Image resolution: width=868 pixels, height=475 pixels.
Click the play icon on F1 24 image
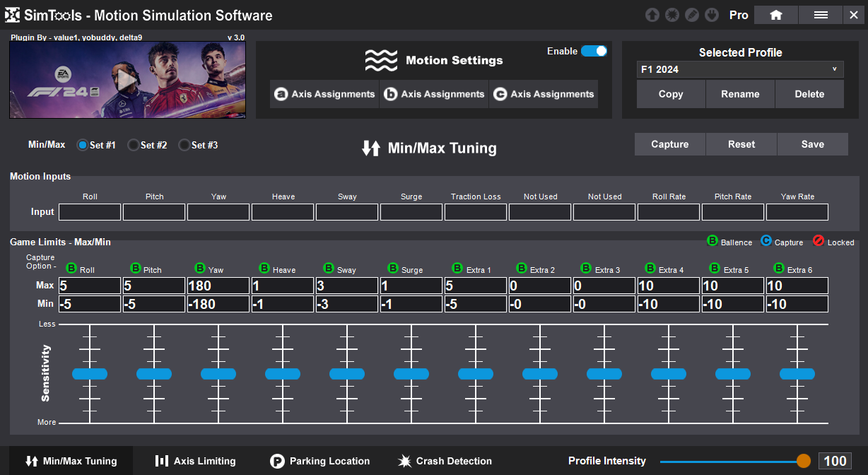(x=127, y=81)
